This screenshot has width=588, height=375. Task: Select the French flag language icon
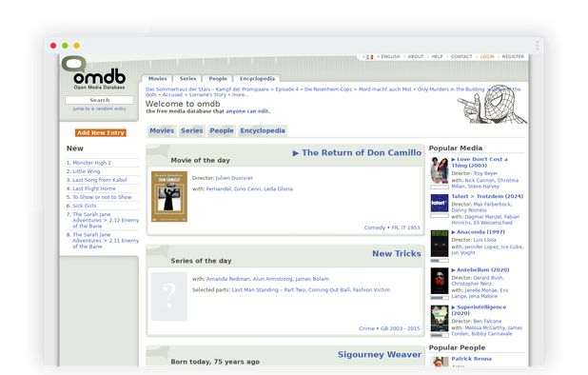pos(370,57)
